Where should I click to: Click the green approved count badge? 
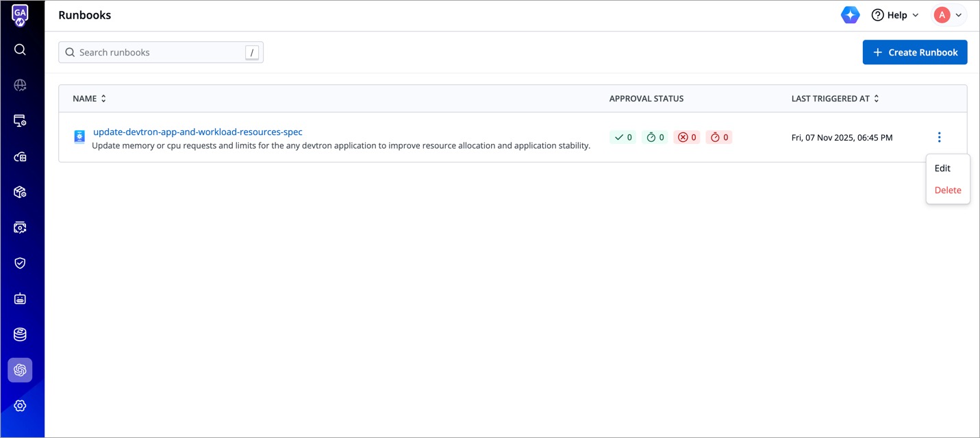coord(623,137)
